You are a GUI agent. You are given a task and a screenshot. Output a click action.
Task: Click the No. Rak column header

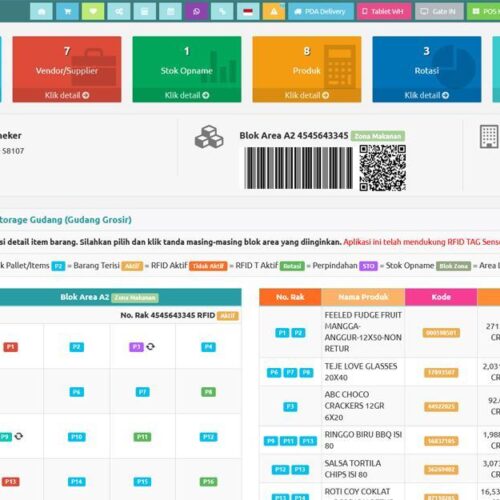click(x=290, y=297)
